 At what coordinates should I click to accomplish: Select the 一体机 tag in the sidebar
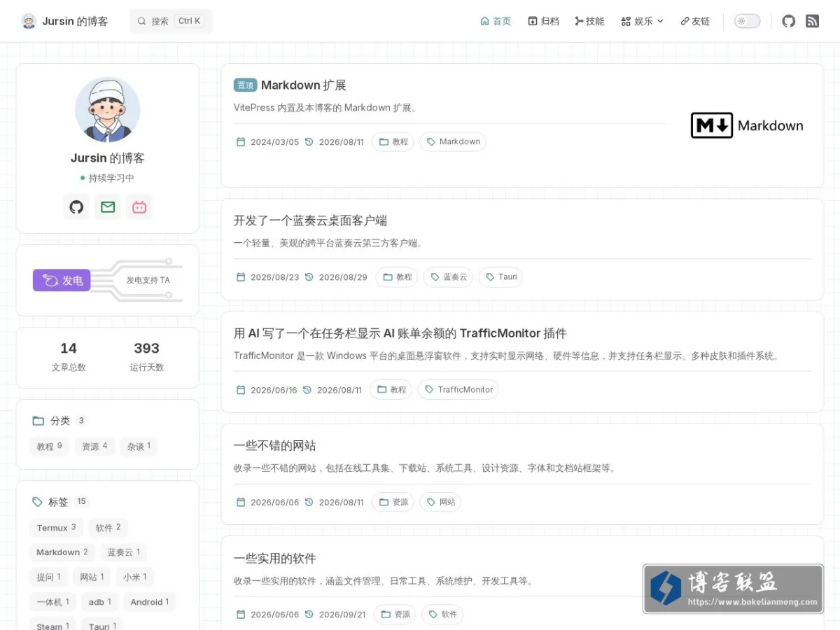[x=53, y=601]
